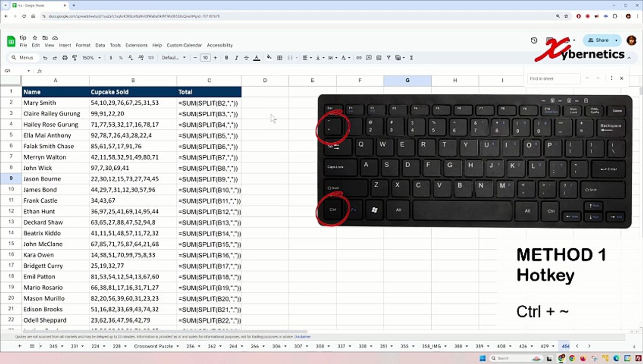Click the Borders icon
Viewport: 643px width, 364px height.
point(280,58)
